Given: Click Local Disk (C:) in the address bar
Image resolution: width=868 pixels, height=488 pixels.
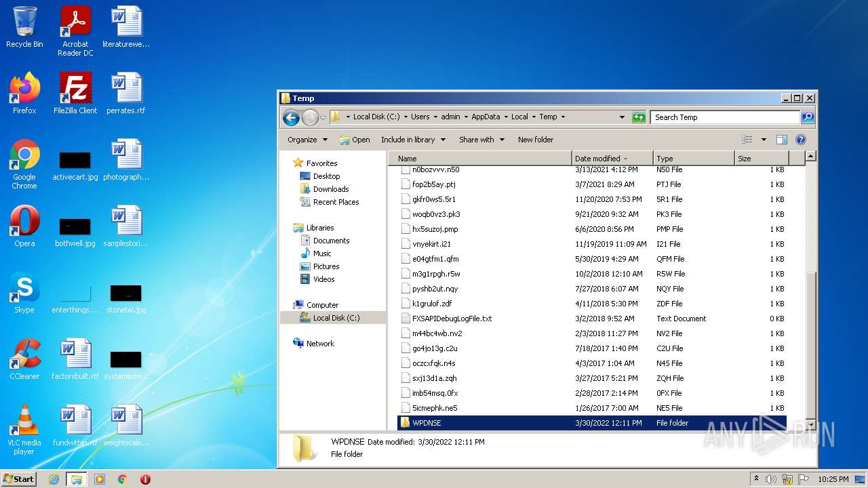Looking at the screenshot, I should click(376, 117).
